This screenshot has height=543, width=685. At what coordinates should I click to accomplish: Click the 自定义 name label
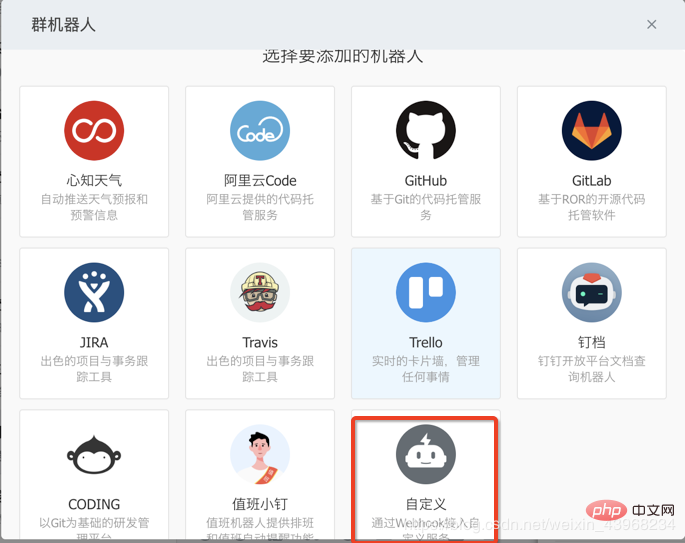(x=426, y=504)
